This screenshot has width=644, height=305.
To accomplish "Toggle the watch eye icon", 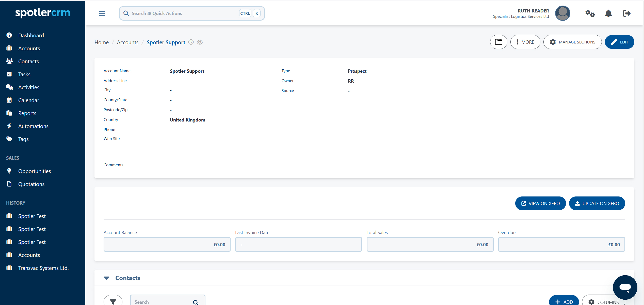I will tap(200, 42).
